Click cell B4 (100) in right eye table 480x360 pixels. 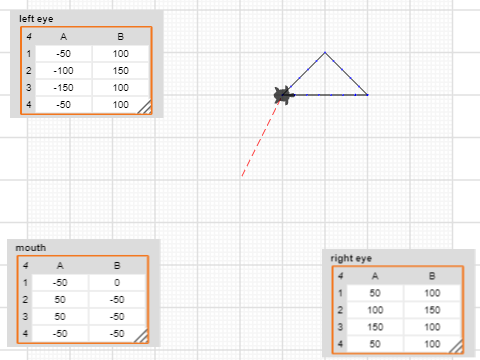point(432,344)
